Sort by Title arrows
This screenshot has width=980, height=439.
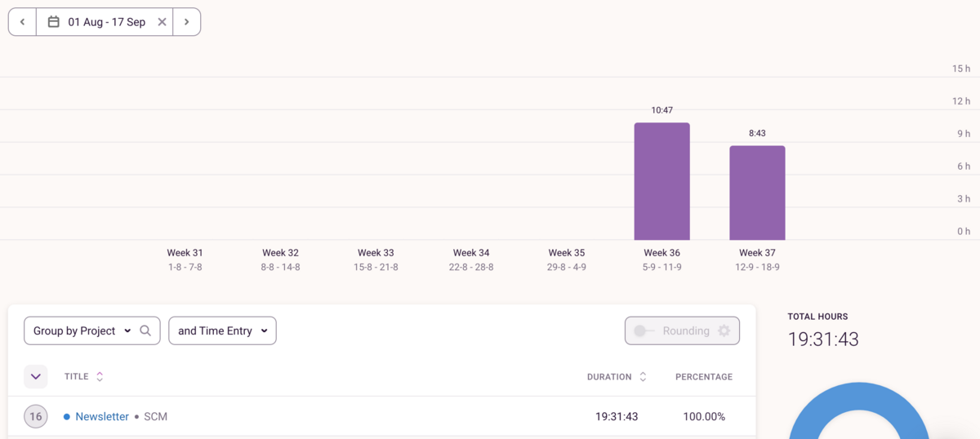click(100, 377)
